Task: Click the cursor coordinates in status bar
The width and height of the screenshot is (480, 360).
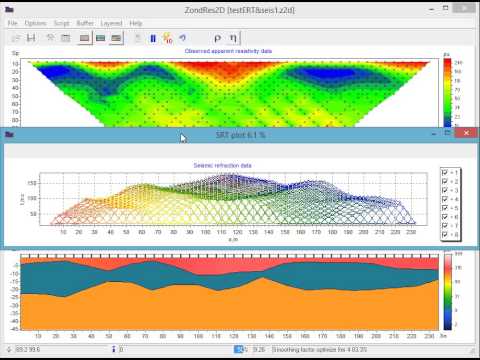Action: point(27,349)
